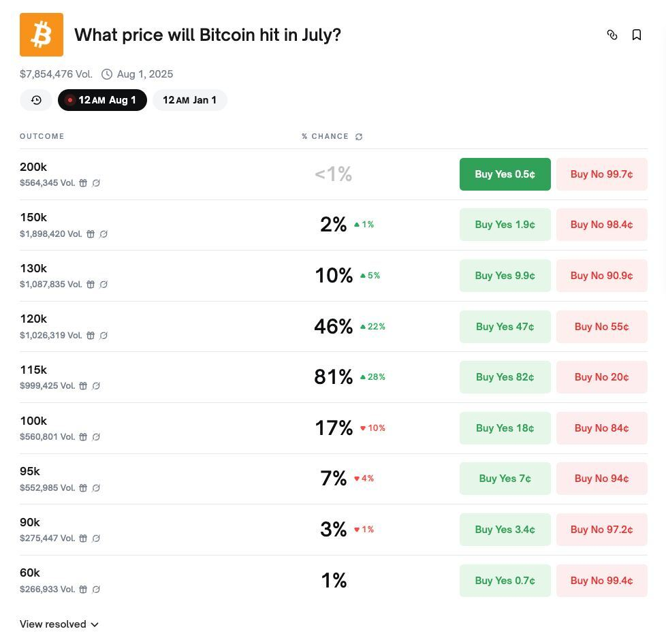Buy Yes at 0.5¢ for 200k
The height and width of the screenshot is (644, 666).
pos(505,174)
